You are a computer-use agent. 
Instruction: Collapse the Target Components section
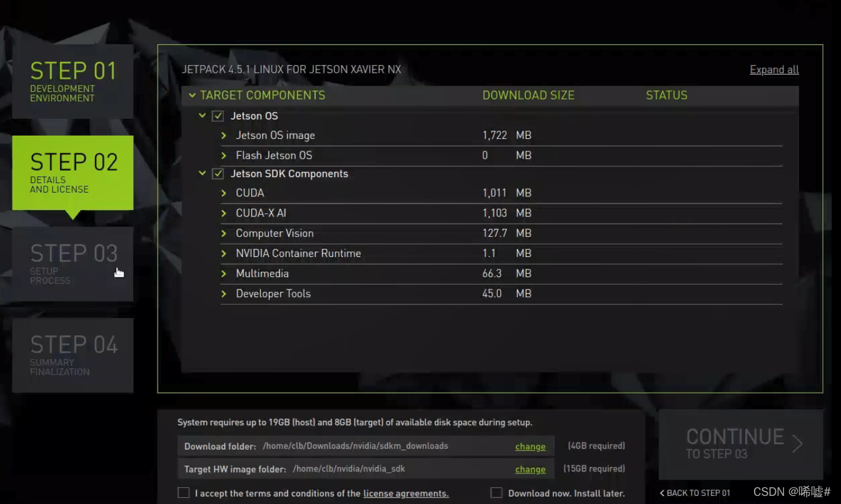tap(192, 95)
